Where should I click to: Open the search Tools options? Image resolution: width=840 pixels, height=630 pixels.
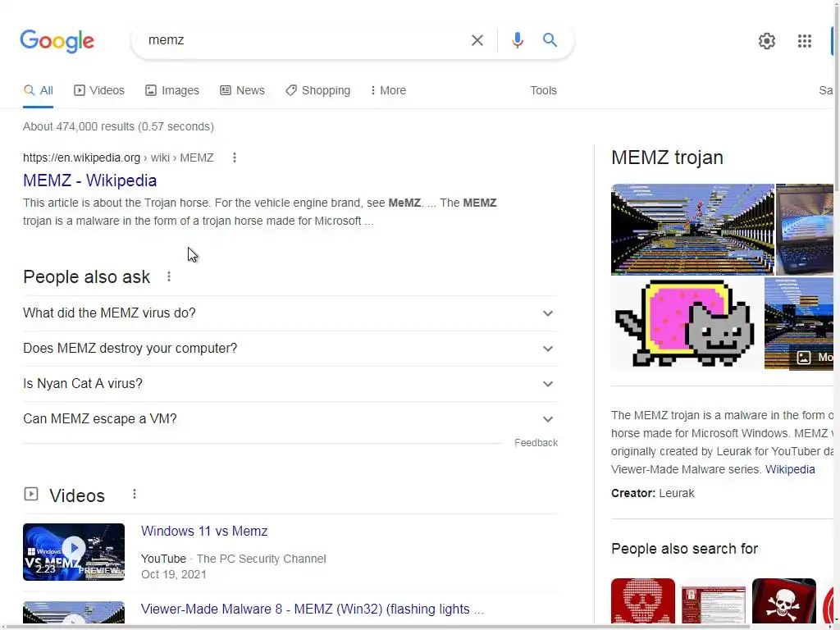click(543, 90)
